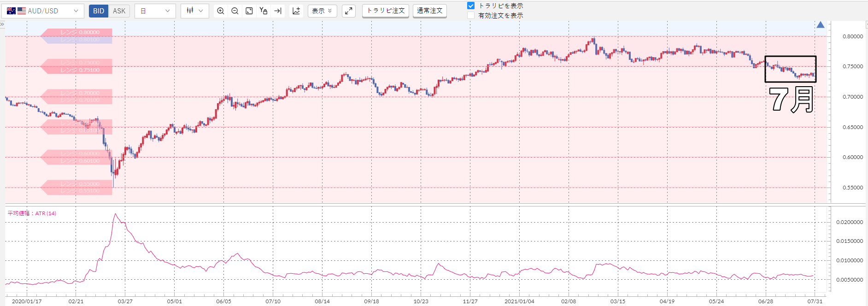868x306 pixels.
Task: Expand the 表示 display menu
Action: tap(322, 11)
